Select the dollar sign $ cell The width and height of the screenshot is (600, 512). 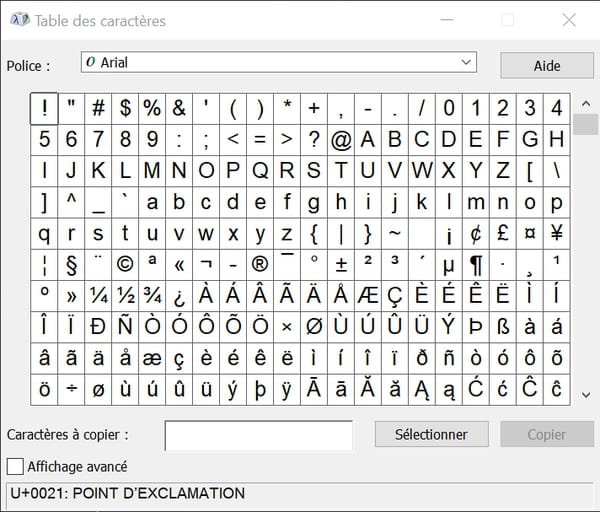pos(125,109)
